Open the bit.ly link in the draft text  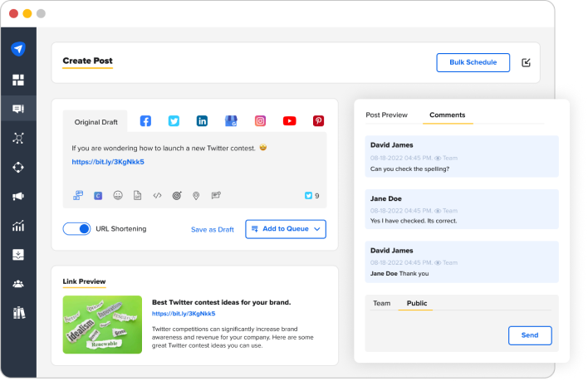[x=108, y=162]
